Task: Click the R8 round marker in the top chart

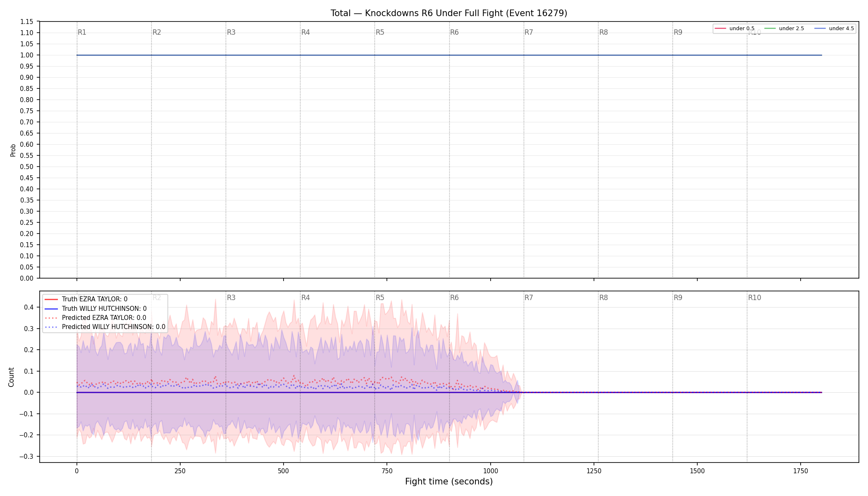Action: (603, 32)
